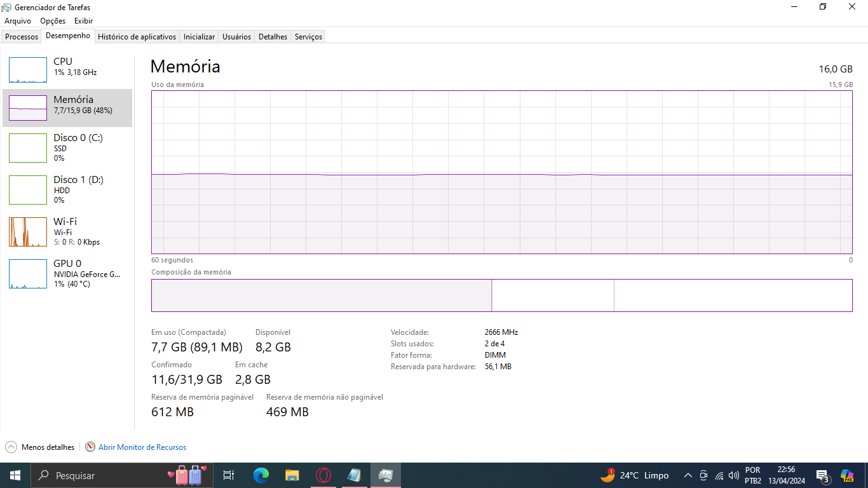Click the Resource Monitor icon

pos(90,447)
